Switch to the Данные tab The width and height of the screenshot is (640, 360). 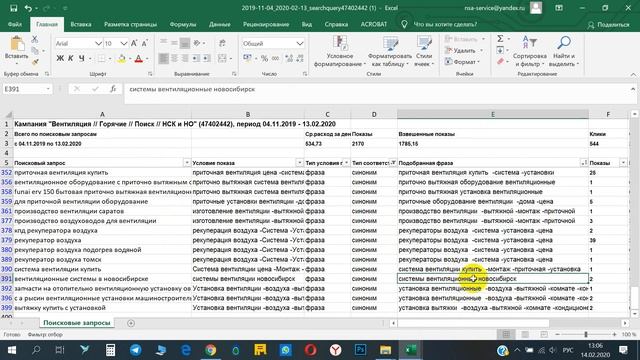[220, 24]
